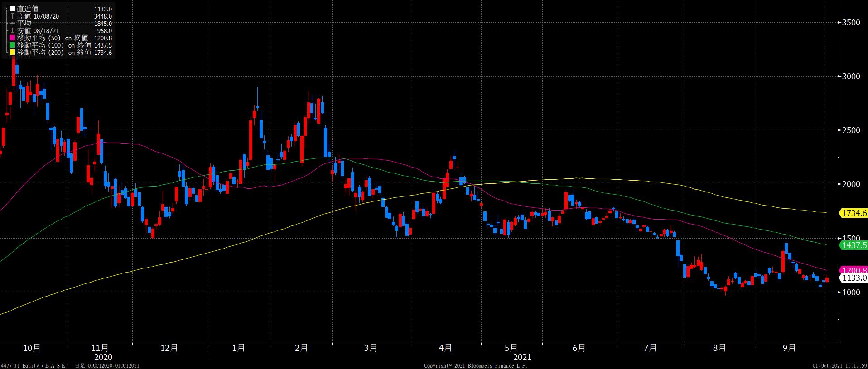Select the green 100-day moving average swatch
The height and width of the screenshot is (369, 868).
12,45
